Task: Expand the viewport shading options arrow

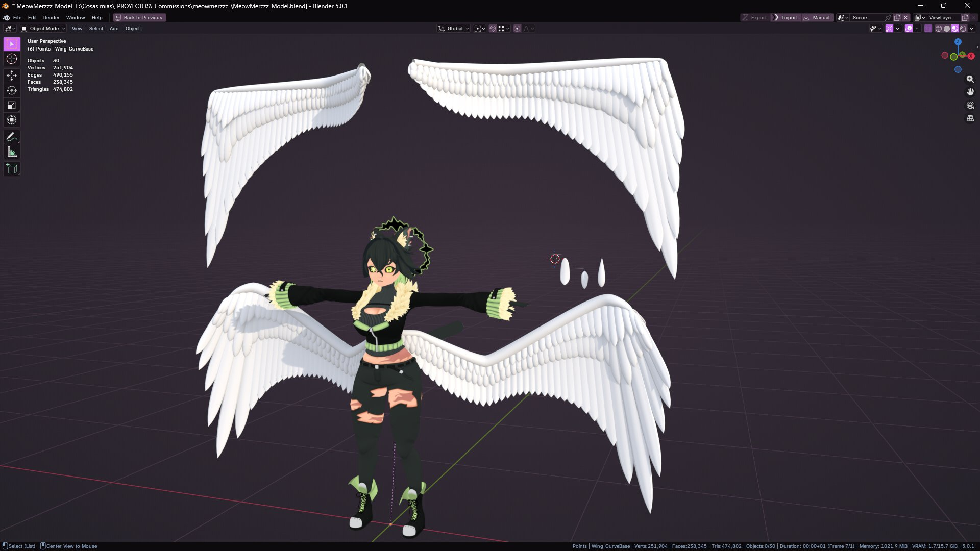Action: [972, 29]
